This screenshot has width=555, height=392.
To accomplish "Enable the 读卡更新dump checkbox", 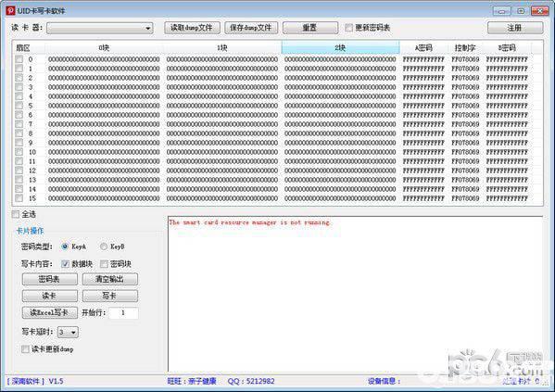I will [x=25, y=349].
